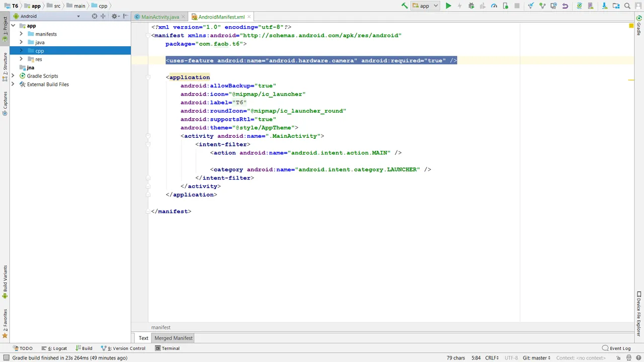Open the Device File Explorer side panel

pyautogui.click(x=639, y=314)
